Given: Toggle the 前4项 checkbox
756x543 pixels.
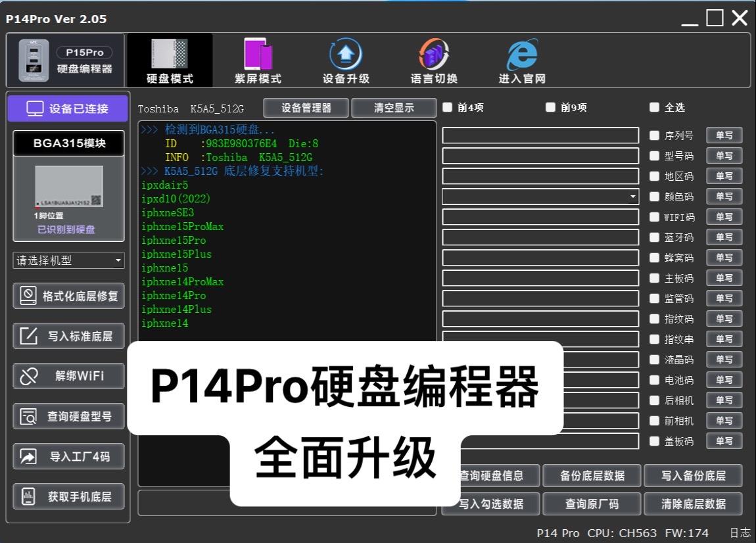Looking at the screenshot, I should [x=448, y=107].
